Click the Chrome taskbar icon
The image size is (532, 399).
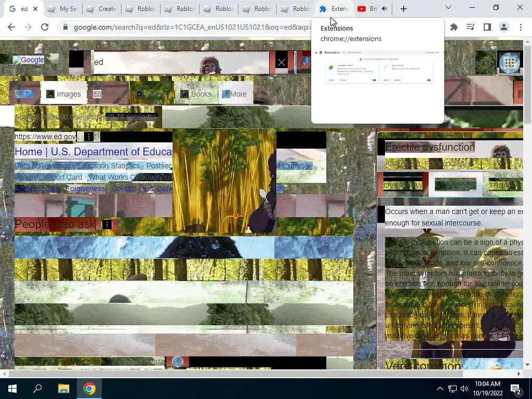(x=89, y=389)
